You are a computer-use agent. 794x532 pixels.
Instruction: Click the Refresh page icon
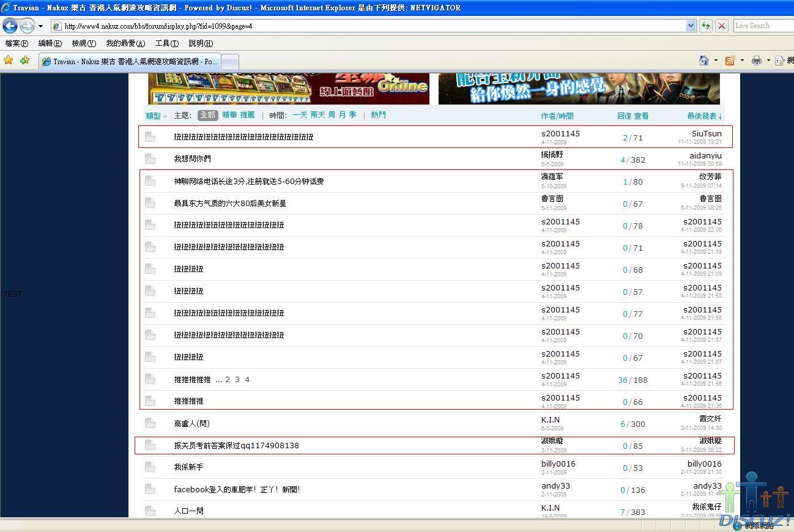click(x=706, y=26)
